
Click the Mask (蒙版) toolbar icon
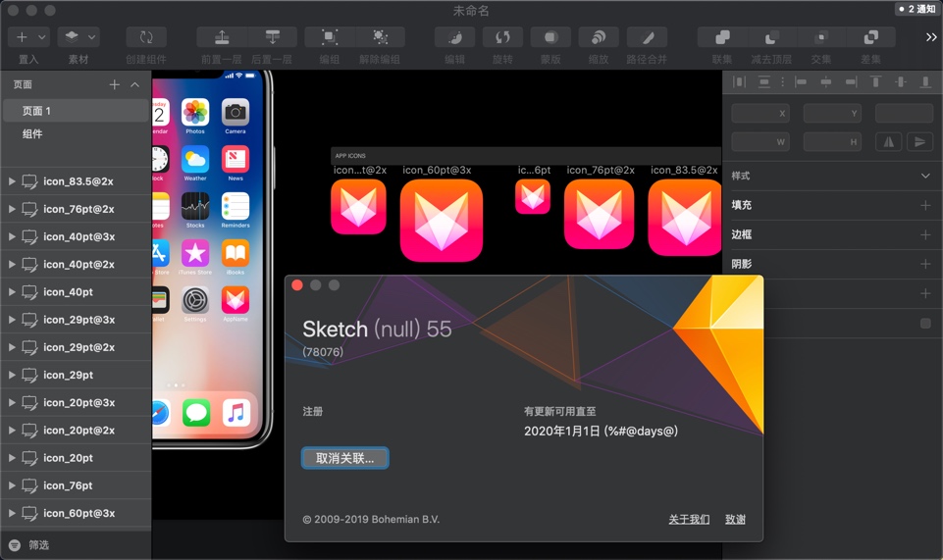tap(550, 37)
